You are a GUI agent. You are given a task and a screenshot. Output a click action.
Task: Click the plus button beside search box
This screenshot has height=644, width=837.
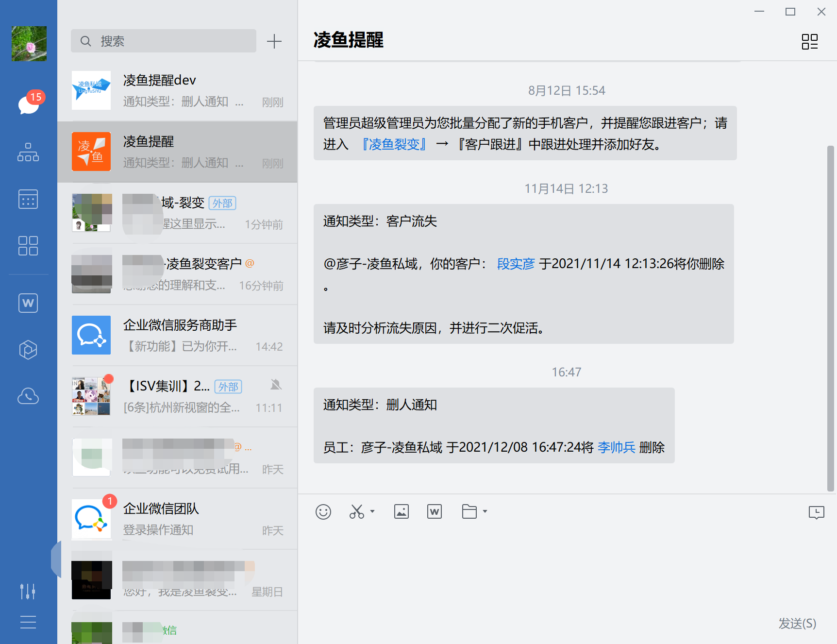pos(274,41)
